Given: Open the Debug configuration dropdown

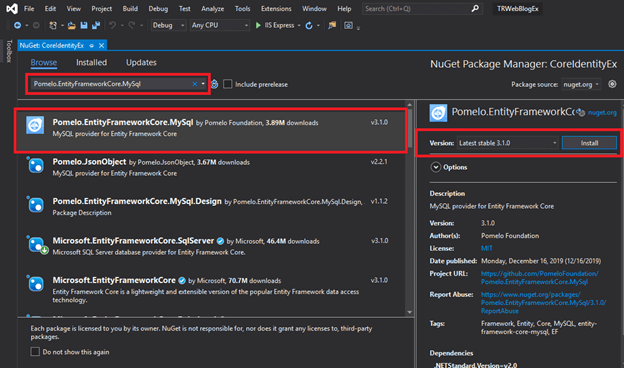Looking at the screenshot, I should 168,25.
